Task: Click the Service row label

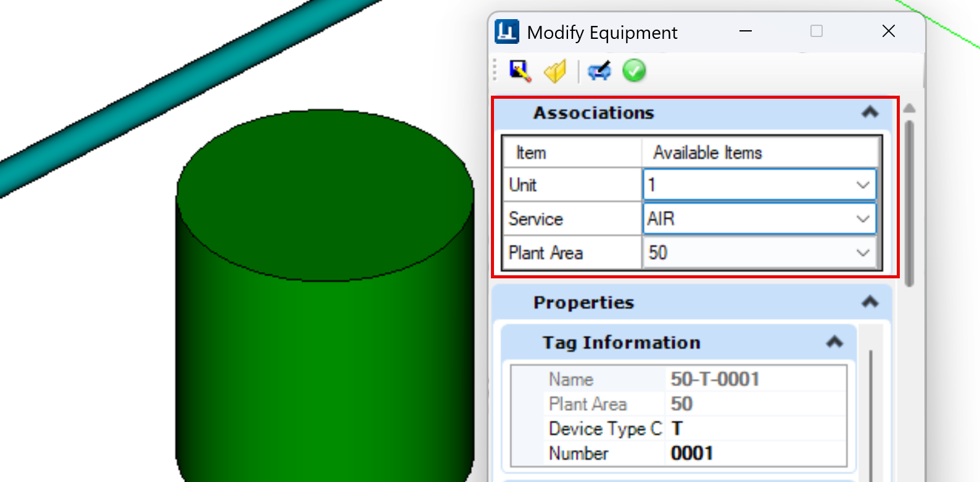Action: coord(535,219)
